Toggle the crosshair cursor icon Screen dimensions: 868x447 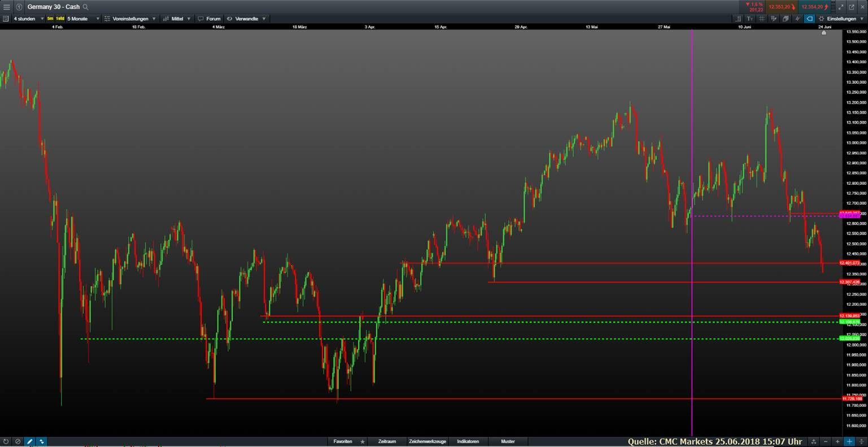point(797,19)
